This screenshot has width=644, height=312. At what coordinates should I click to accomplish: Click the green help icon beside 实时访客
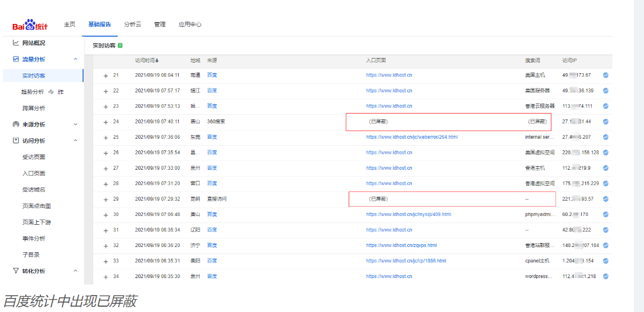120,46
